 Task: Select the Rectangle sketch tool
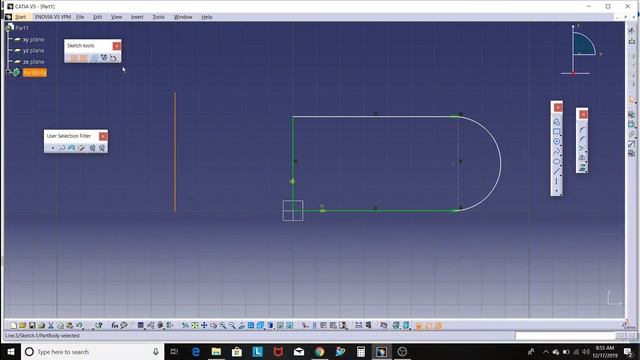556,131
